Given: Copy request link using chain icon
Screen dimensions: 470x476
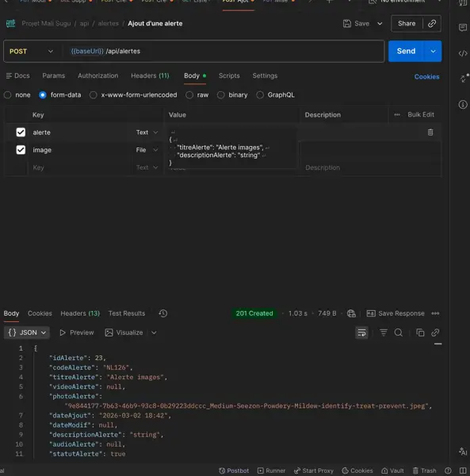Looking at the screenshot, I should point(432,24).
